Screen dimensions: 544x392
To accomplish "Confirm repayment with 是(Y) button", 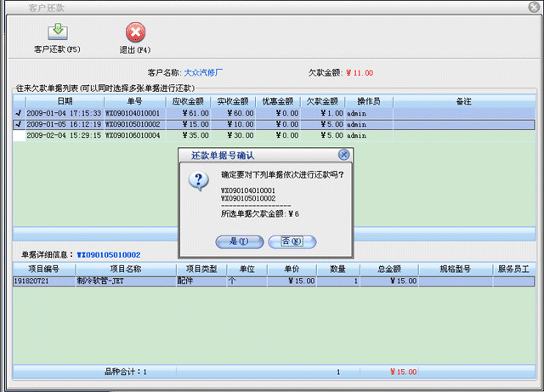I will pos(238,241).
